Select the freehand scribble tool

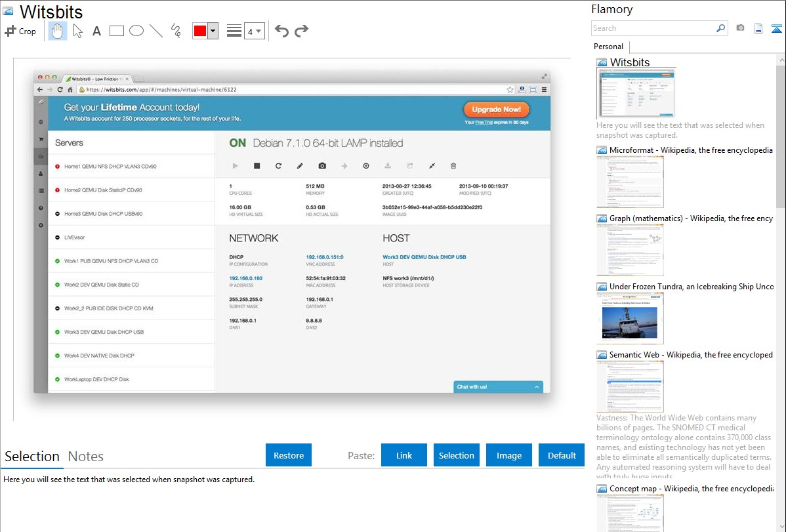pyautogui.click(x=176, y=31)
